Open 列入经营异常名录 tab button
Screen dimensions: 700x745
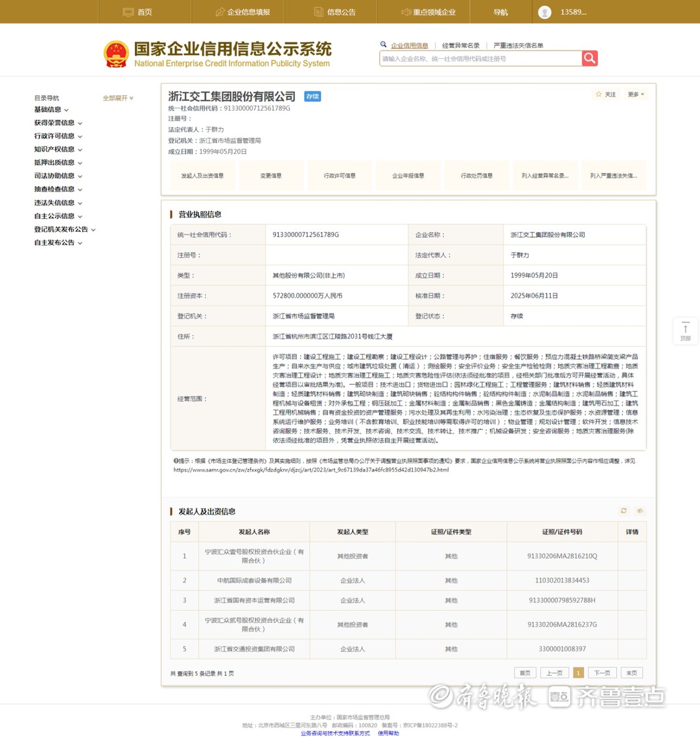pos(545,176)
